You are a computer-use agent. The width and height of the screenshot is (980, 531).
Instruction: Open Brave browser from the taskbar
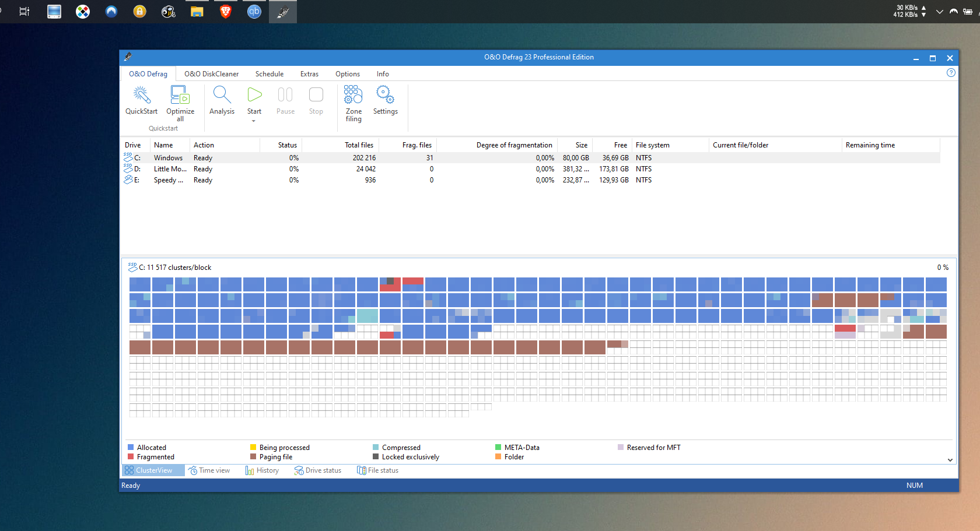(226, 12)
